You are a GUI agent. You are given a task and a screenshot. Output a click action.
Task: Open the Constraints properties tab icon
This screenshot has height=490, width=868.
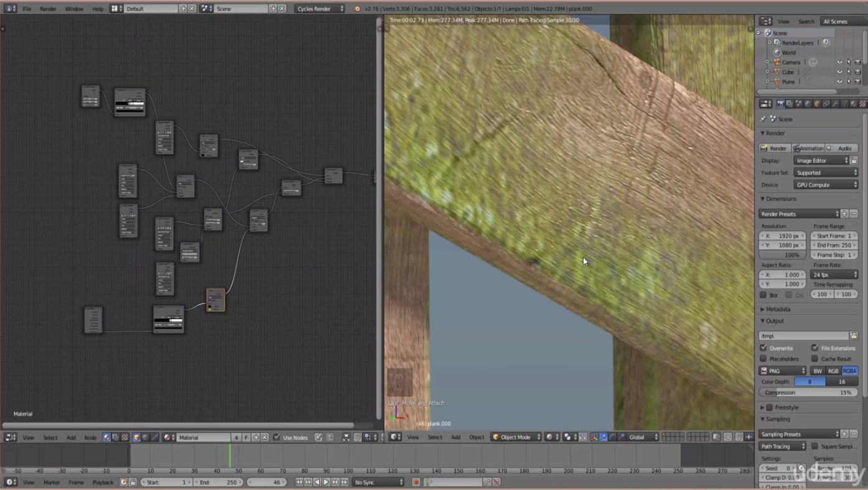(x=826, y=104)
